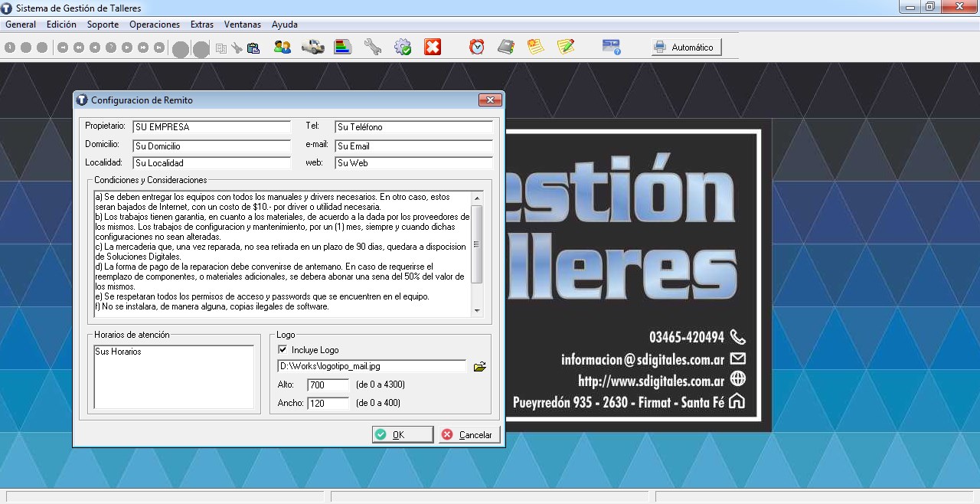
Task: Click the OK button
Action: (403, 435)
